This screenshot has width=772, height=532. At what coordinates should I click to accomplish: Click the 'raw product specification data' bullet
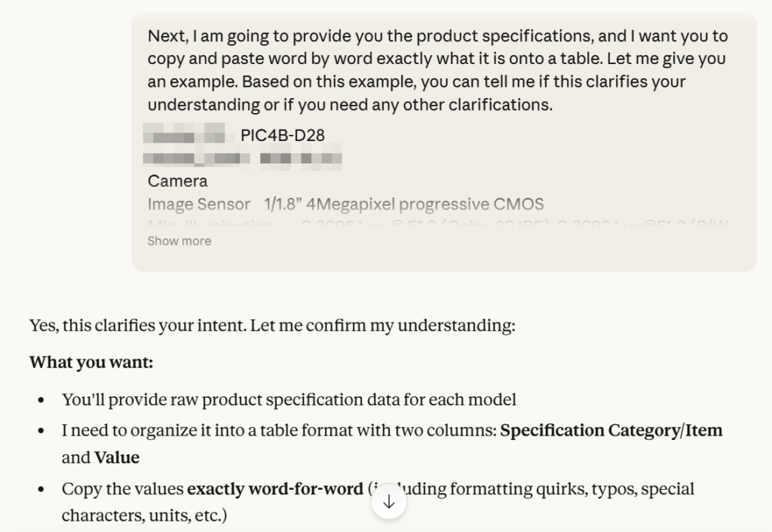289,399
